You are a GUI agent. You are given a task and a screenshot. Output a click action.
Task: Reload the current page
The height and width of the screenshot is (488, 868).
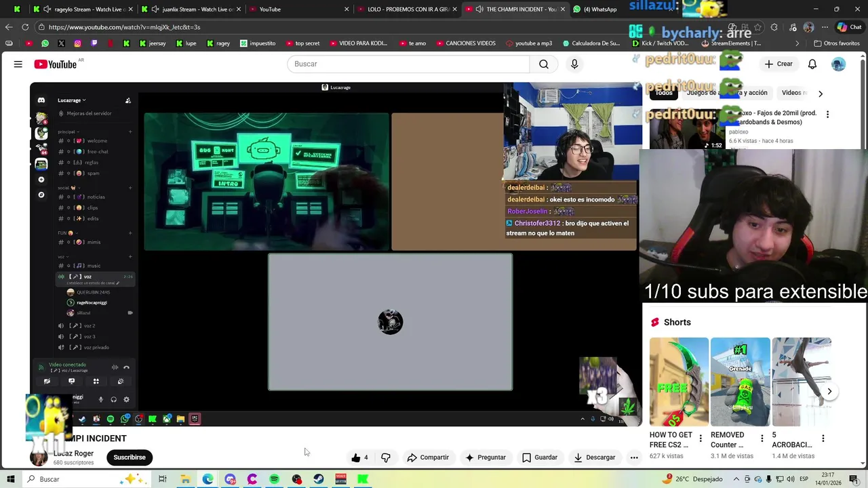point(25,27)
